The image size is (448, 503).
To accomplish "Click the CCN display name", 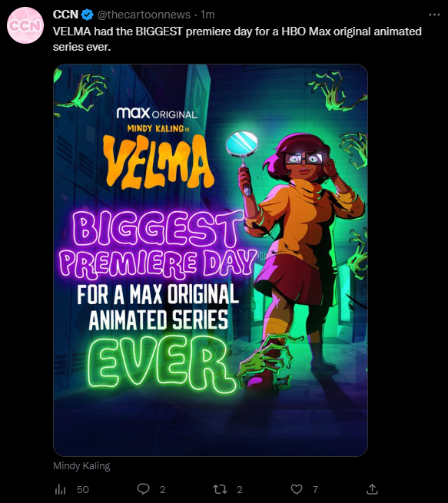I will 65,15.
